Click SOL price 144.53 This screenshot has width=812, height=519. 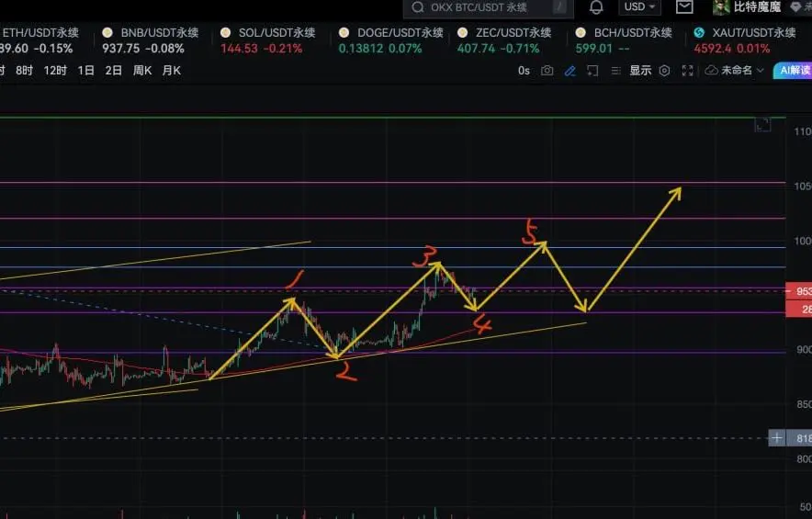(239, 49)
